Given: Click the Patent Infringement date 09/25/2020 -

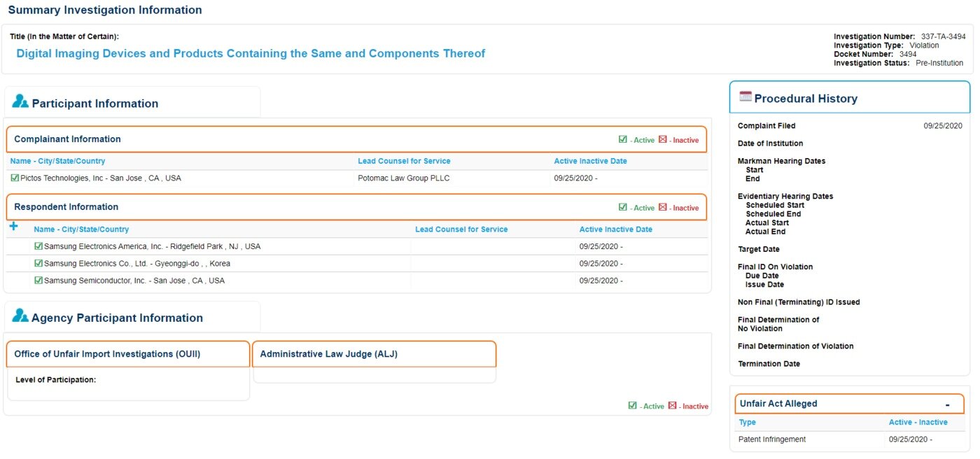Looking at the screenshot, I should click(911, 439).
